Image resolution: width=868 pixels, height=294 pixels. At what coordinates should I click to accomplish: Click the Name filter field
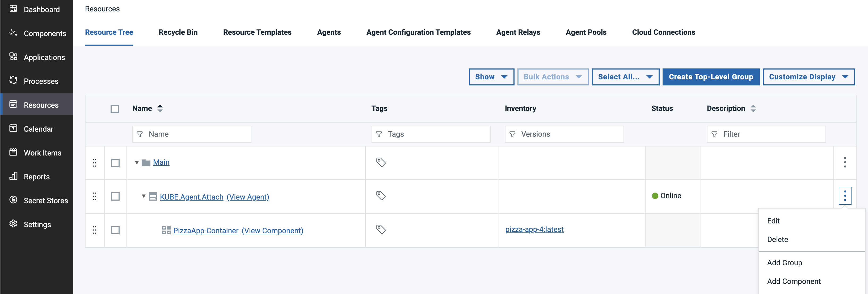192,134
